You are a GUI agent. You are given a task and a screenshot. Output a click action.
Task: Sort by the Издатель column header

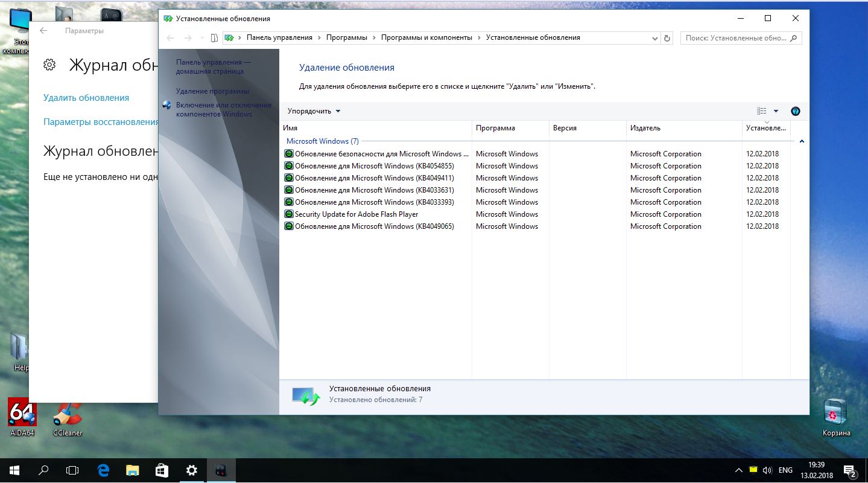[x=684, y=128]
